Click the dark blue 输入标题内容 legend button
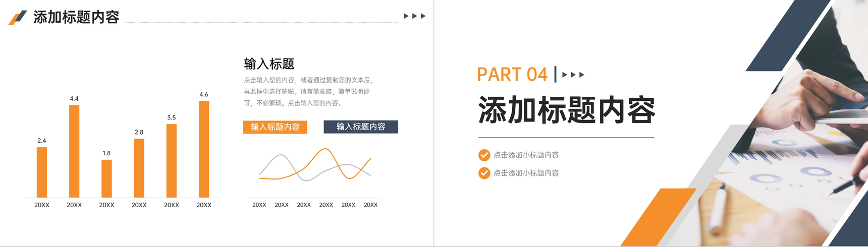The image size is (868, 247). coord(361,127)
